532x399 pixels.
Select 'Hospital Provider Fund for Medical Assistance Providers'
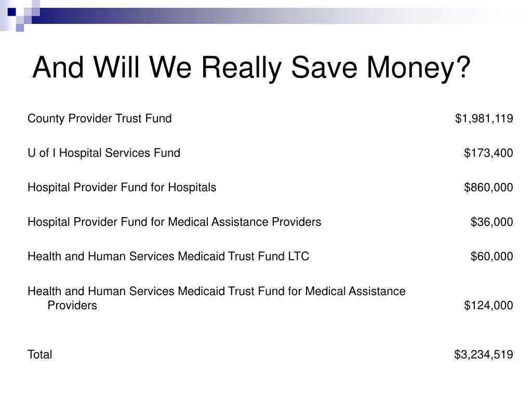[175, 222]
